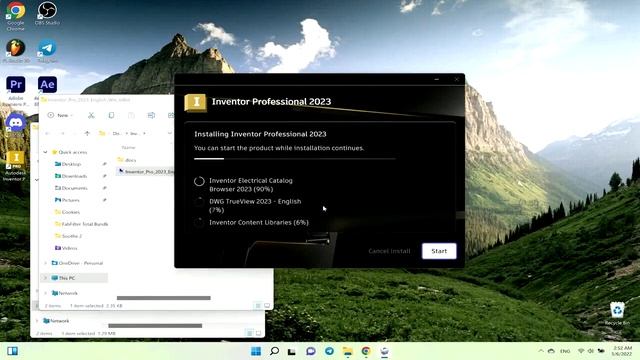The height and width of the screenshot is (360, 640).
Task: Select the Recycle Bin icon
Action: [x=617, y=313]
